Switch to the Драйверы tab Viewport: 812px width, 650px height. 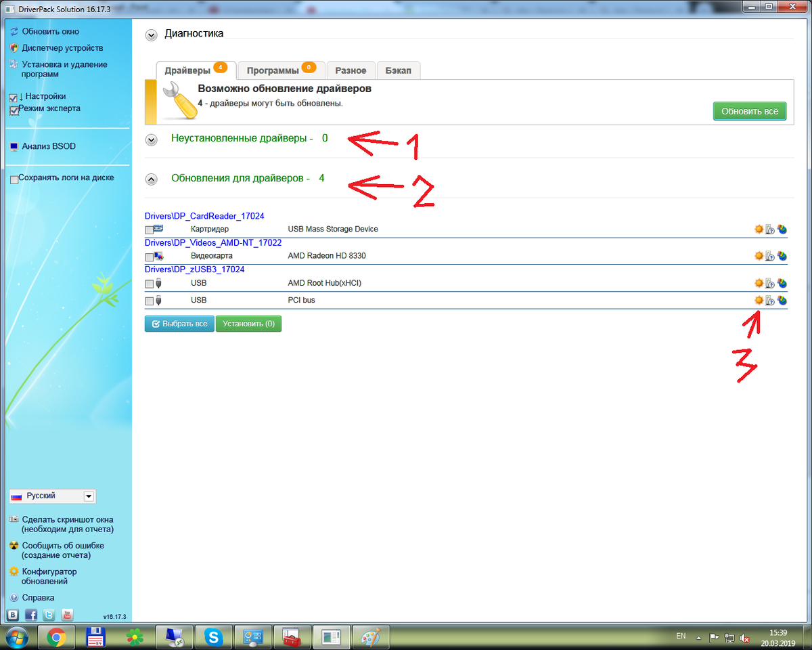click(x=196, y=70)
